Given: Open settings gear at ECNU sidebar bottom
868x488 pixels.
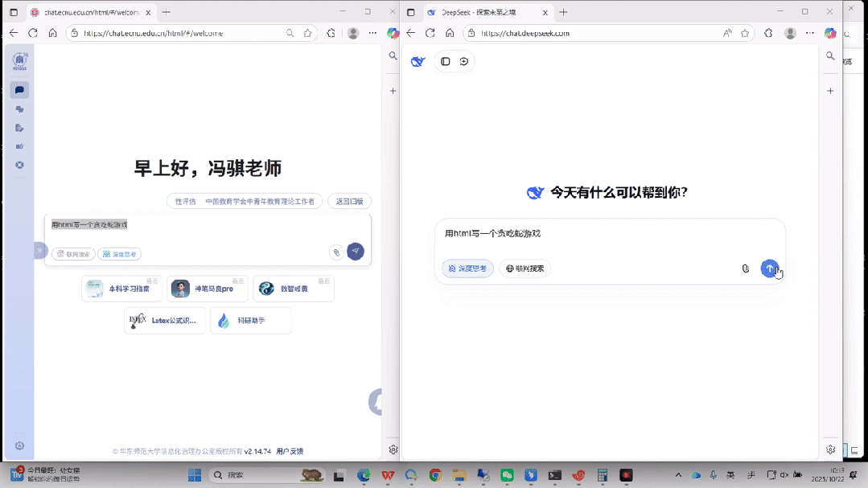Looking at the screenshot, I should click(x=20, y=446).
